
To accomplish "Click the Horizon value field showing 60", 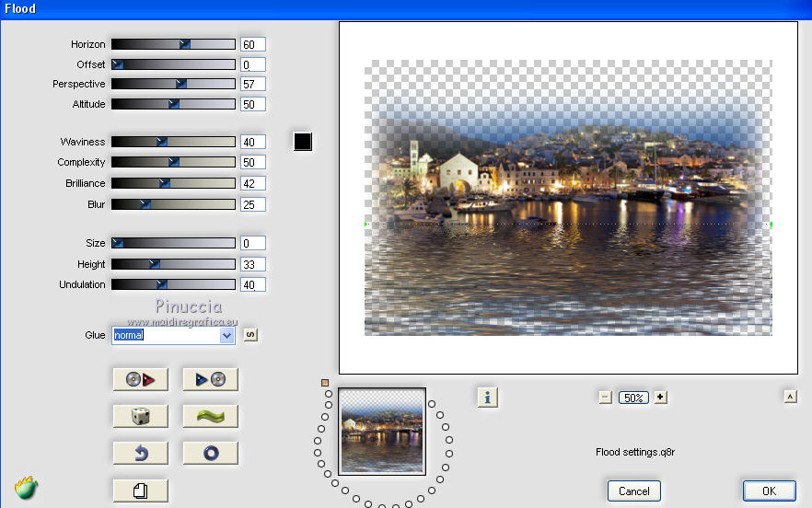I will (x=252, y=44).
